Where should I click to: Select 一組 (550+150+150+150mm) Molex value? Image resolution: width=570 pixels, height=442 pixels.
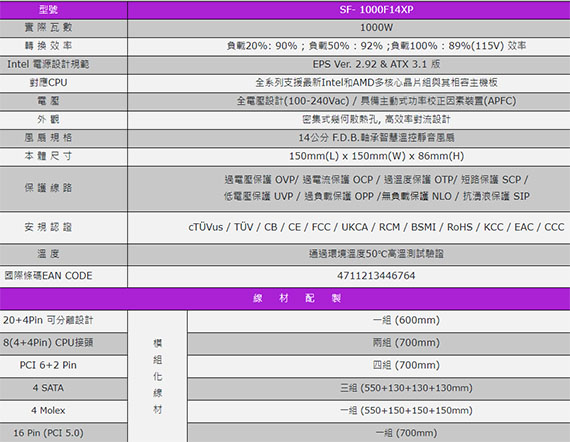[406, 410]
